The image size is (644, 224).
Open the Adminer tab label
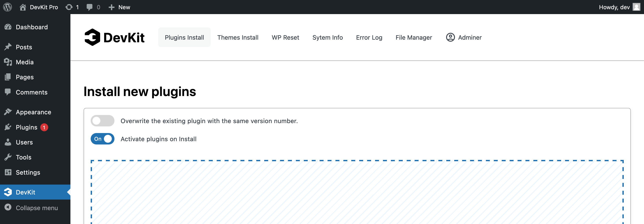pos(470,37)
